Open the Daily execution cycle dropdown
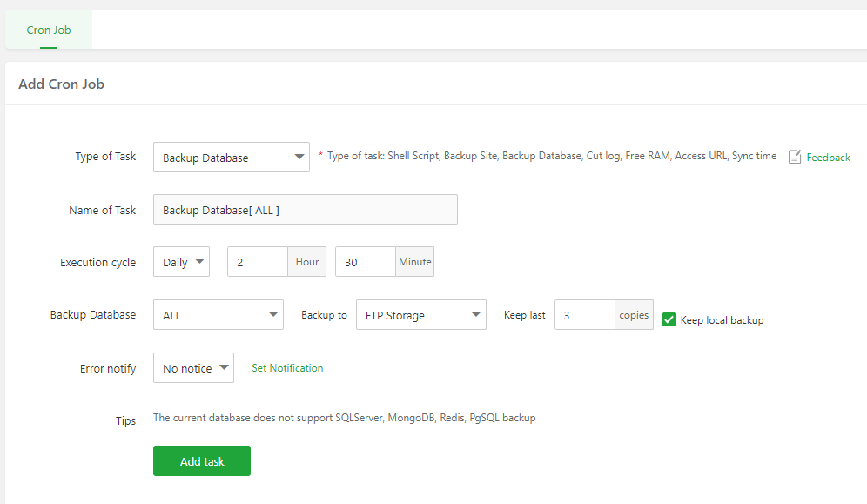Image resolution: width=867 pixels, height=504 pixels. [x=181, y=262]
